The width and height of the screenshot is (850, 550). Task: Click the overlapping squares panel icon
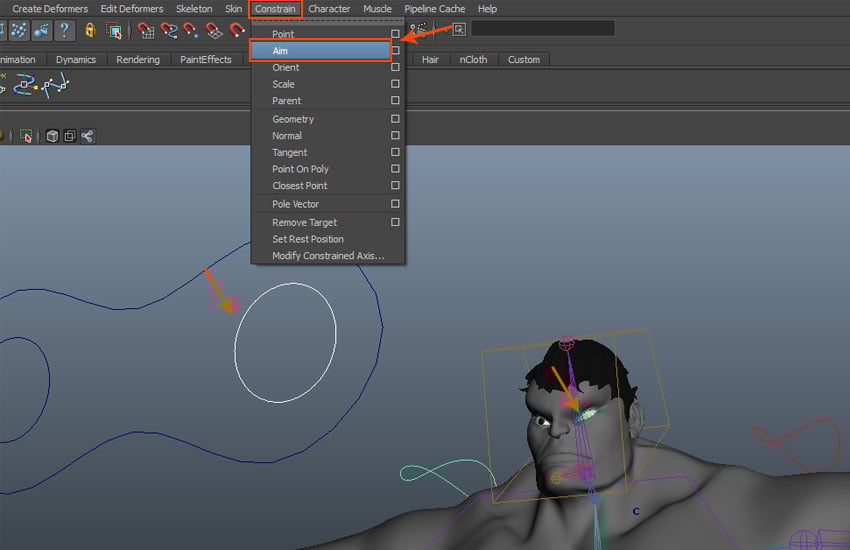pos(69,136)
